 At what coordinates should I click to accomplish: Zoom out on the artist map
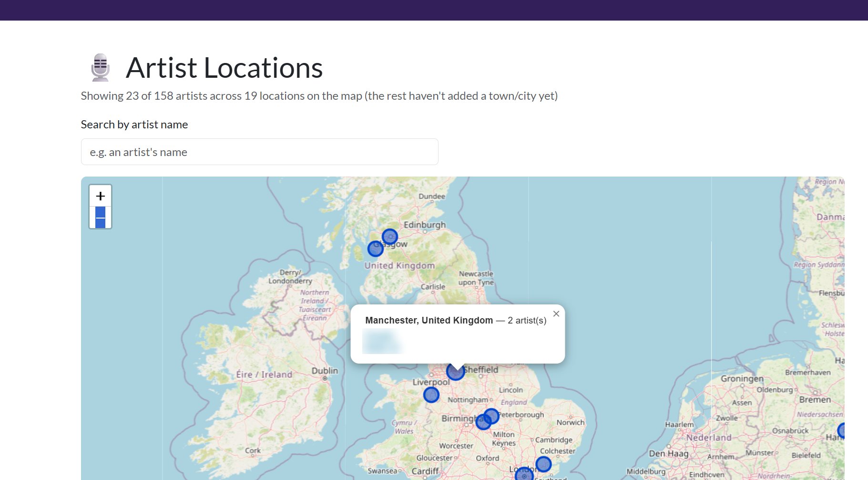click(x=100, y=218)
